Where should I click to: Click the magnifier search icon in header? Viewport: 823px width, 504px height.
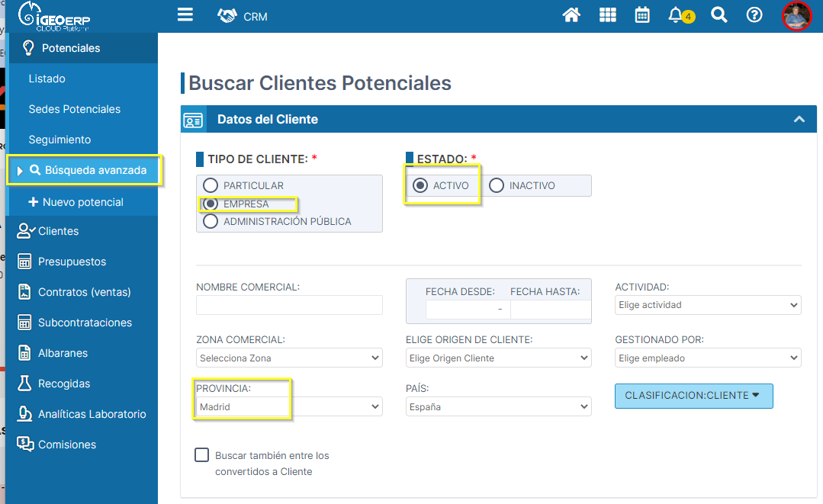(719, 15)
